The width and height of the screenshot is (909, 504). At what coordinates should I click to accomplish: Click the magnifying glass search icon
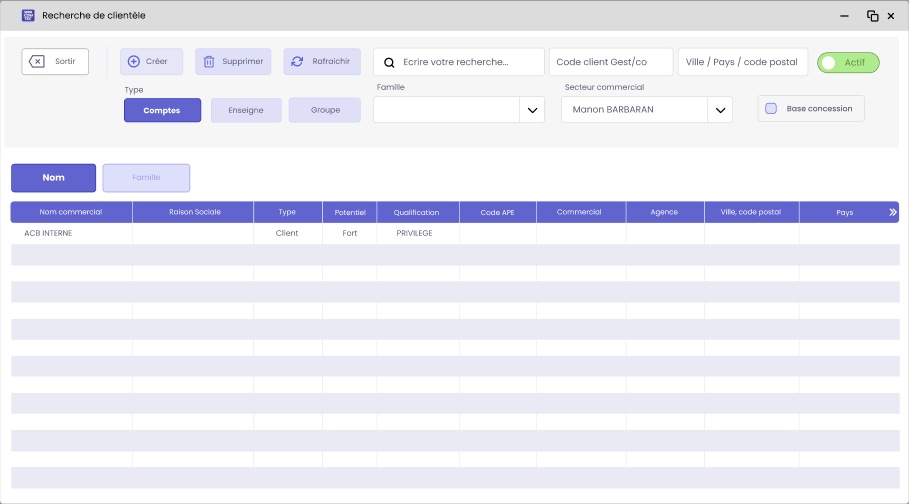coord(390,62)
